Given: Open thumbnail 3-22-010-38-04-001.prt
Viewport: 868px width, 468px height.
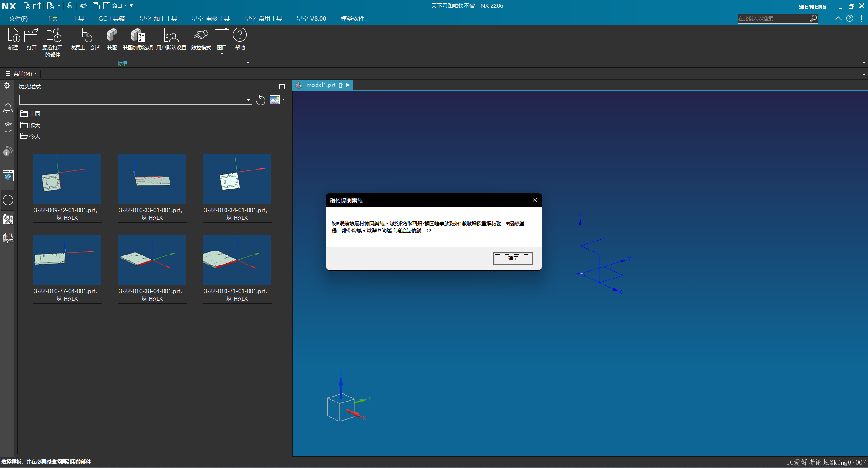Looking at the screenshot, I should tap(152, 264).
